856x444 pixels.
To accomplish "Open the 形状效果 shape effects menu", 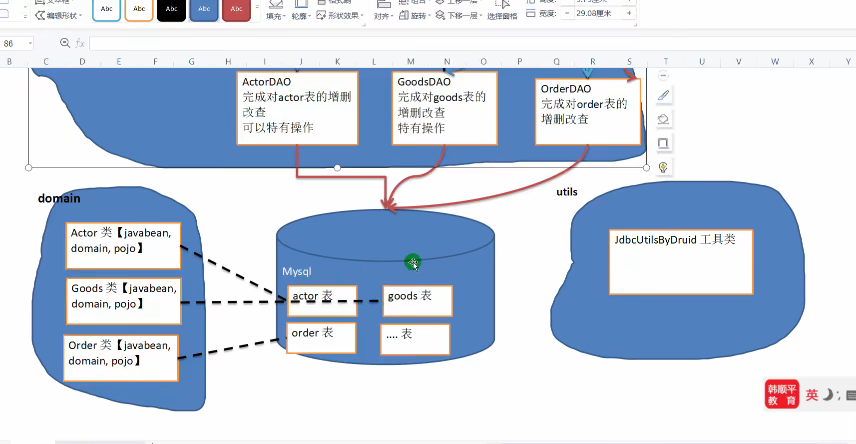I will 338,15.
